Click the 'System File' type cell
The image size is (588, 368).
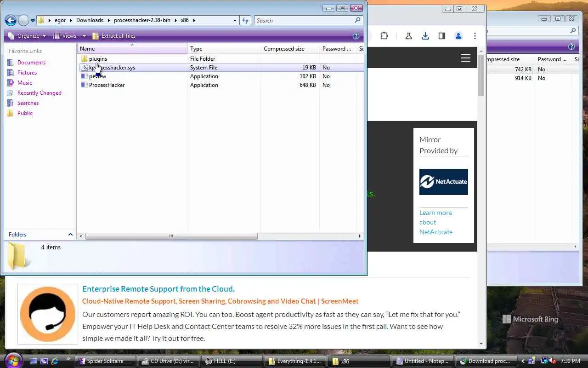204,68
